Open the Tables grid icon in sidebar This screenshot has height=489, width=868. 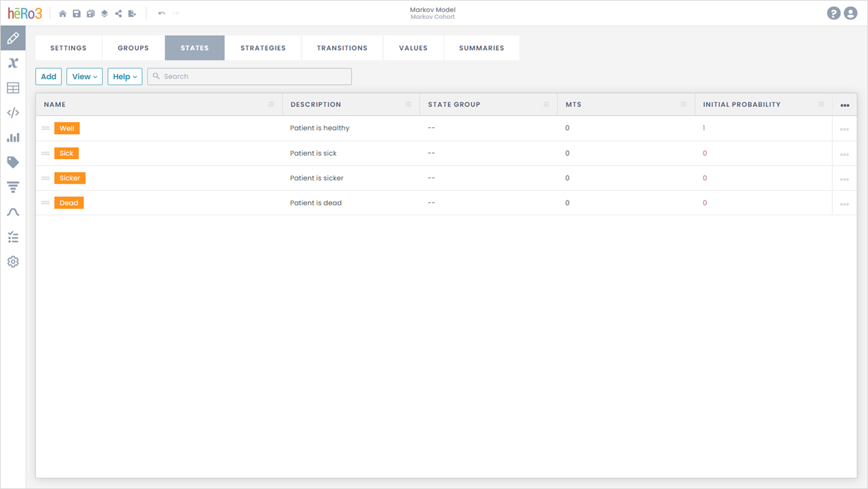(13, 88)
